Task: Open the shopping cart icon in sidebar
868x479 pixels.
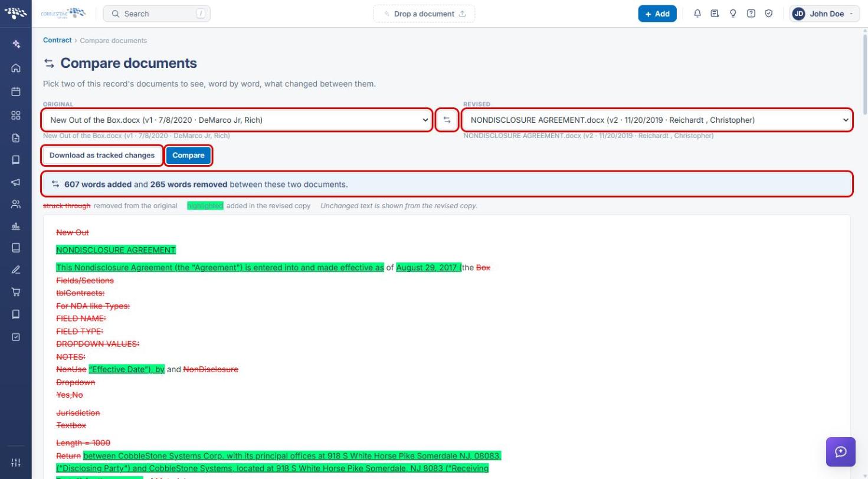Action: 16,292
